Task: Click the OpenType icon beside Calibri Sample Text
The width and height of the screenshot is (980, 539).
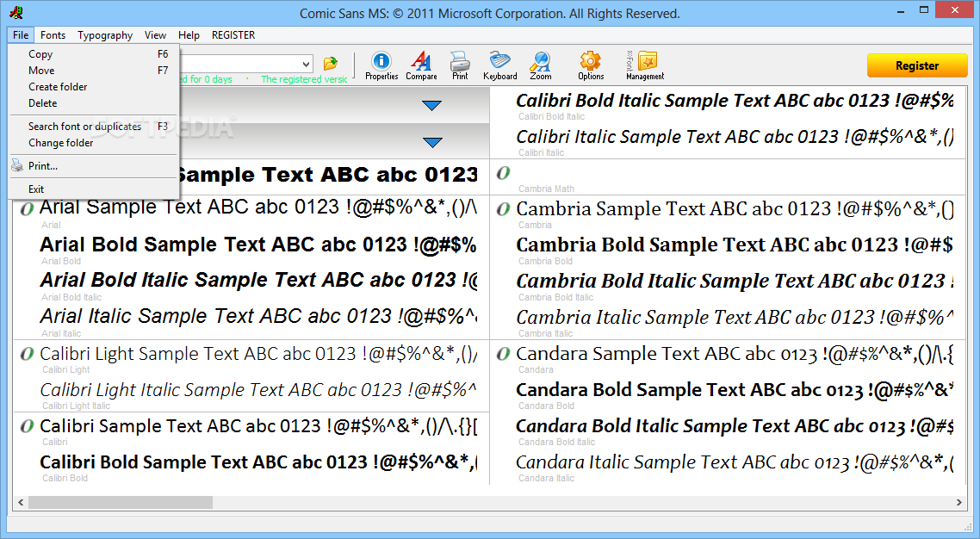Action: tap(27, 426)
